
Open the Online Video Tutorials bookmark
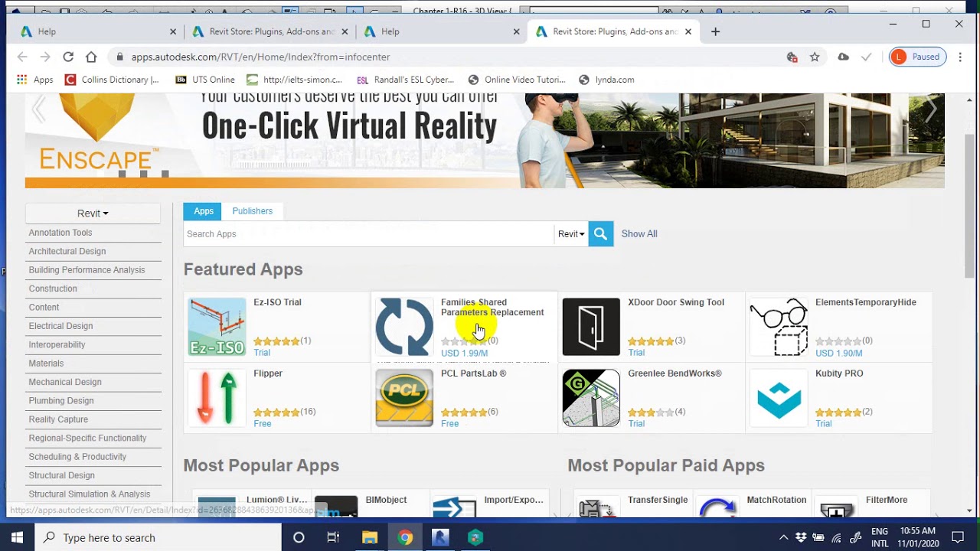pyautogui.click(x=517, y=80)
